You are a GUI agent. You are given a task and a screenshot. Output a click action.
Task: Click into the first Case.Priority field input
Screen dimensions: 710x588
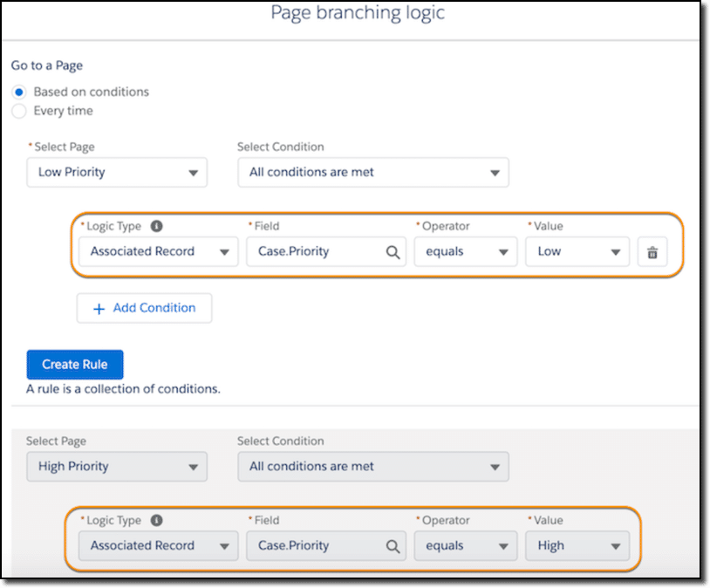tap(326, 251)
